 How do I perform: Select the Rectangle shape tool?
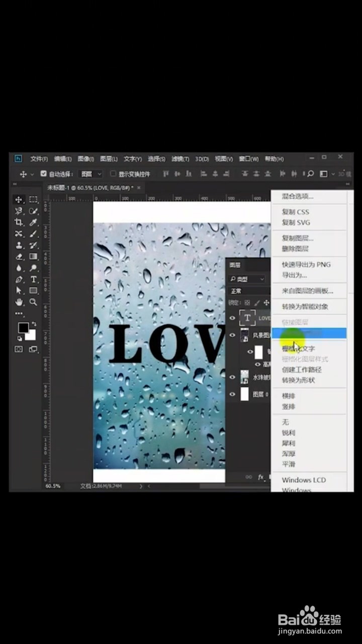pyautogui.click(x=33, y=291)
